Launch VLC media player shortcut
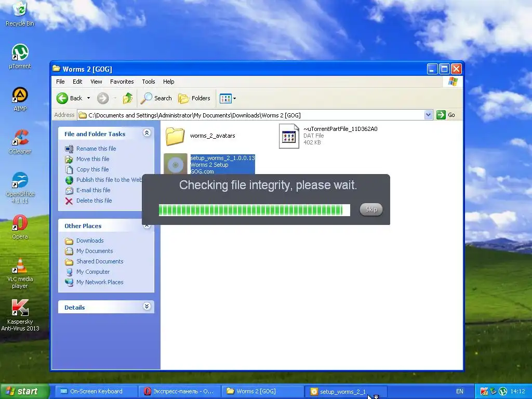Screen dimensions: 532x399 click(x=20, y=273)
